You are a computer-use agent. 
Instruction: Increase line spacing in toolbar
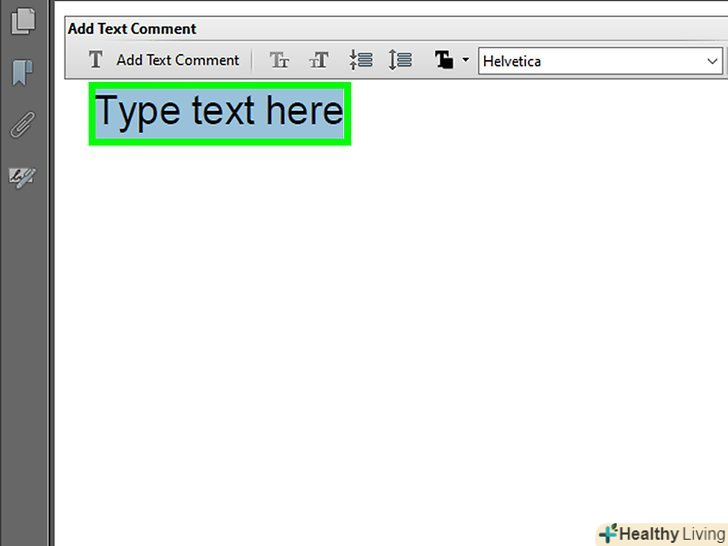coord(400,60)
